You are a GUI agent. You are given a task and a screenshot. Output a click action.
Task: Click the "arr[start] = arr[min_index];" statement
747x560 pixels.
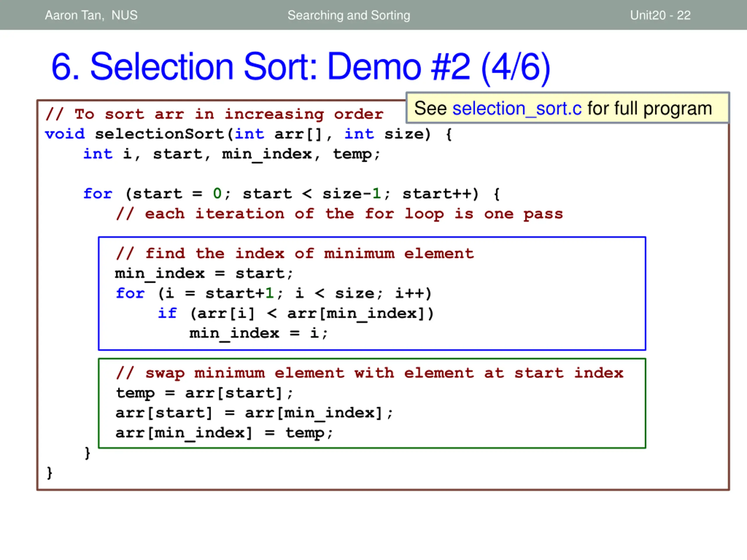(254, 413)
